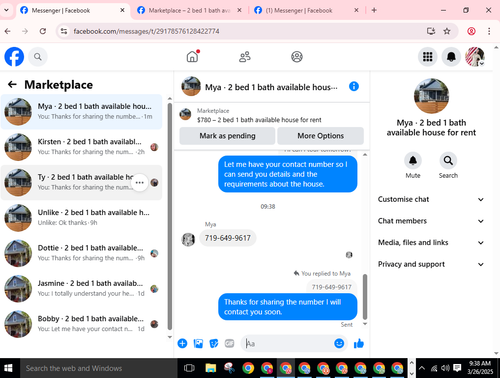Mute this conversation with bell icon
This screenshot has width=500, height=378.
(413, 161)
